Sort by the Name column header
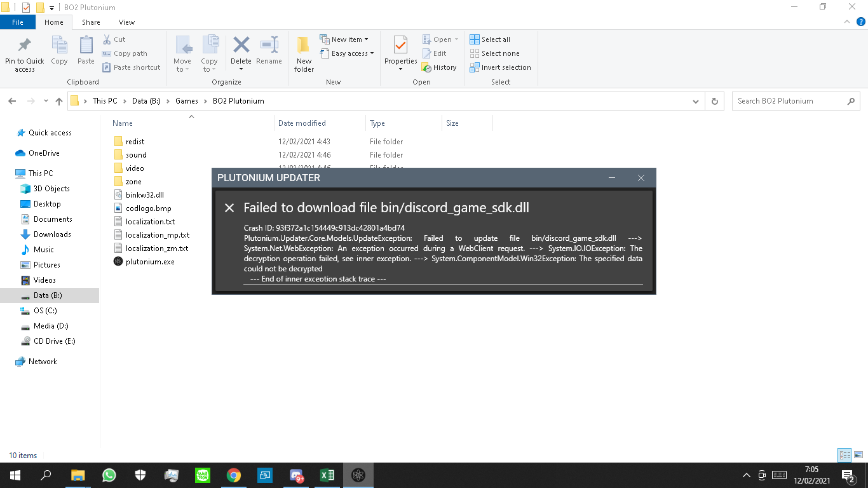The width and height of the screenshot is (868, 488). pyautogui.click(x=123, y=123)
